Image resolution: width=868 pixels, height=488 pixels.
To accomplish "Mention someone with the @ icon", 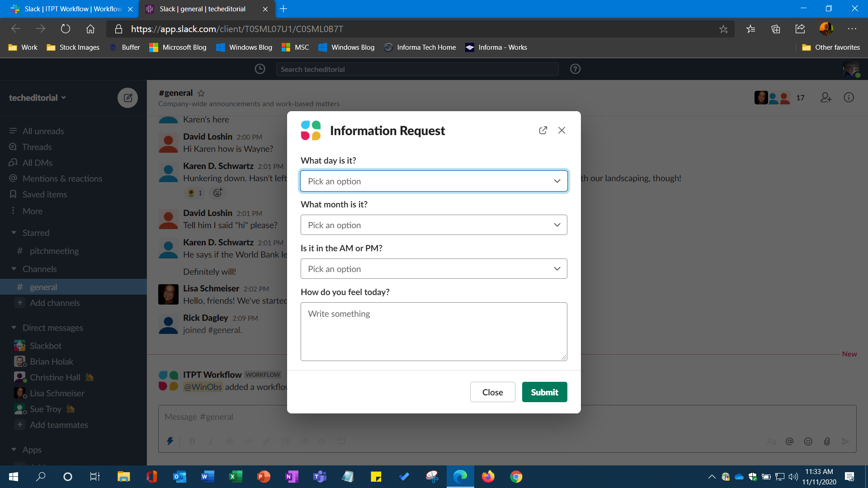I will [790, 441].
